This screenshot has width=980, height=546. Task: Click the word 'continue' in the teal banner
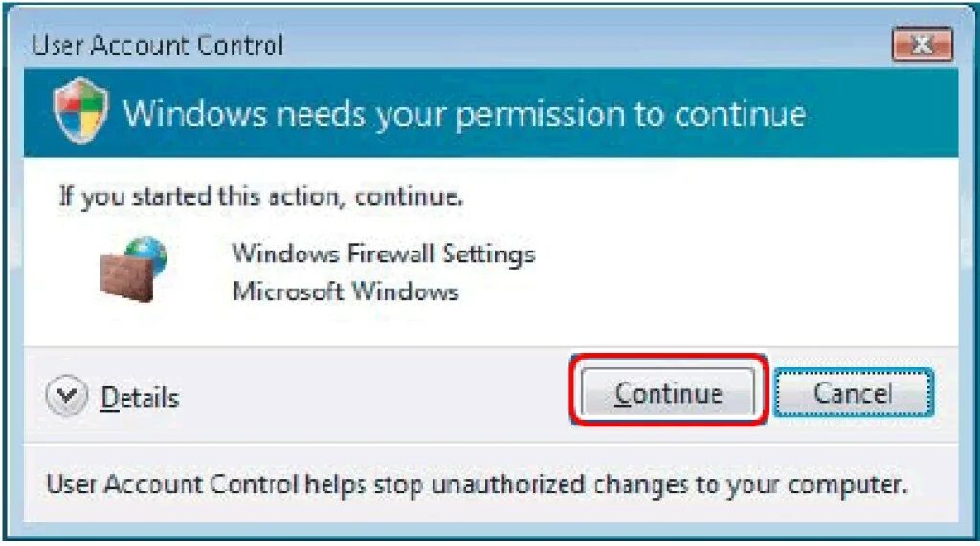tap(740, 115)
